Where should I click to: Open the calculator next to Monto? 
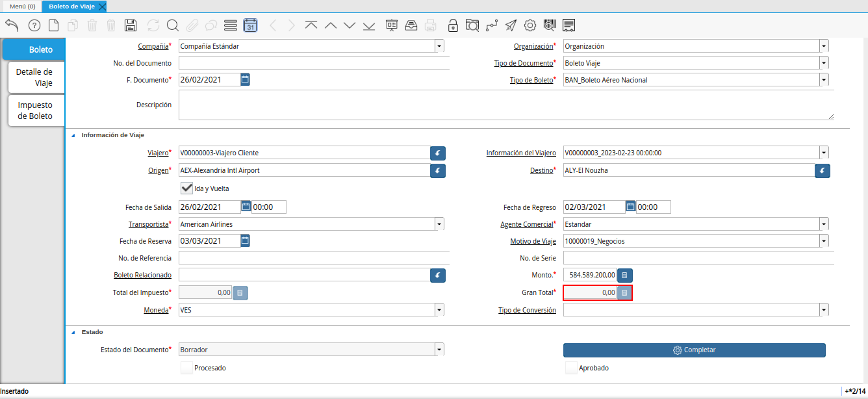(x=624, y=276)
